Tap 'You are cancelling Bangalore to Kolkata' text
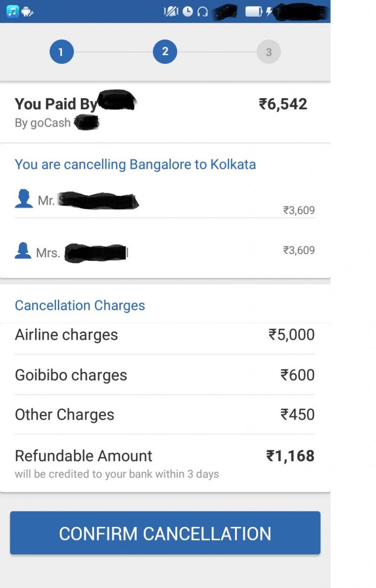 (x=135, y=165)
